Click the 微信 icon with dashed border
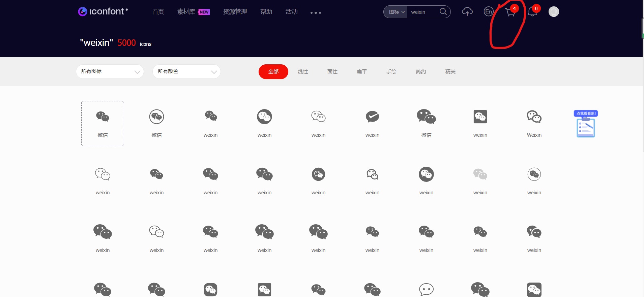The height and width of the screenshot is (297, 644). coord(103,123)
